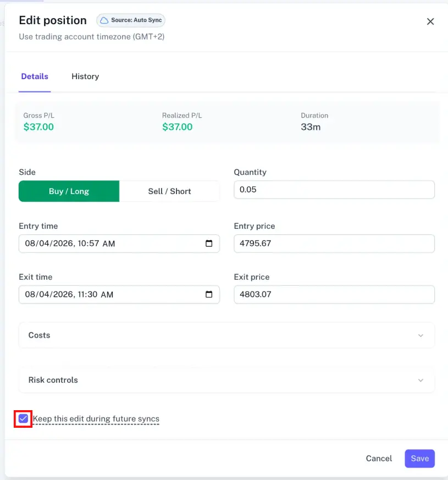
Task: Click the Source: Auto Sync badge
Action: tap(130, 20)
